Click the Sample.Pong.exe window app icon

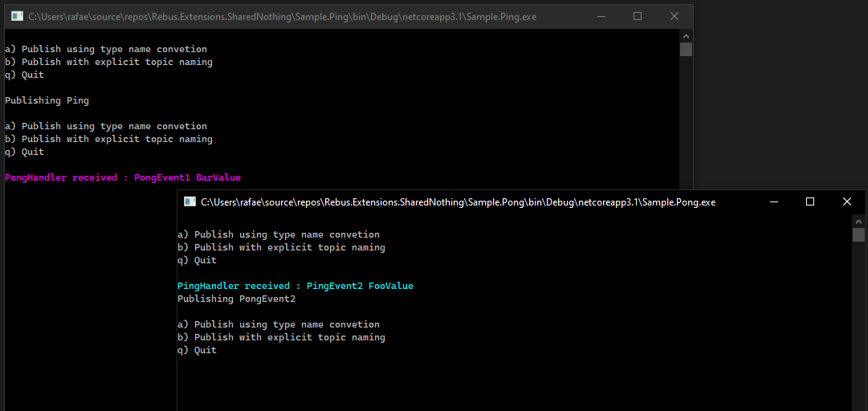pos(190,202)
